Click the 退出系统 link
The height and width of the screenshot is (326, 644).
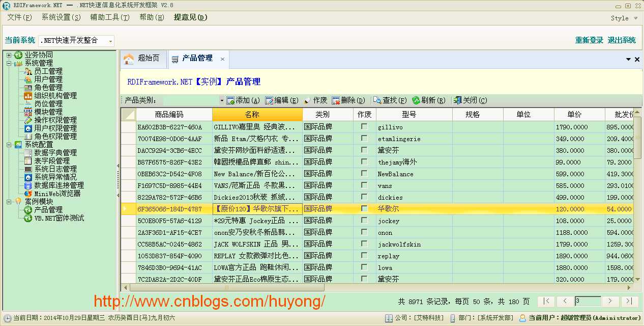click(622, 40)
